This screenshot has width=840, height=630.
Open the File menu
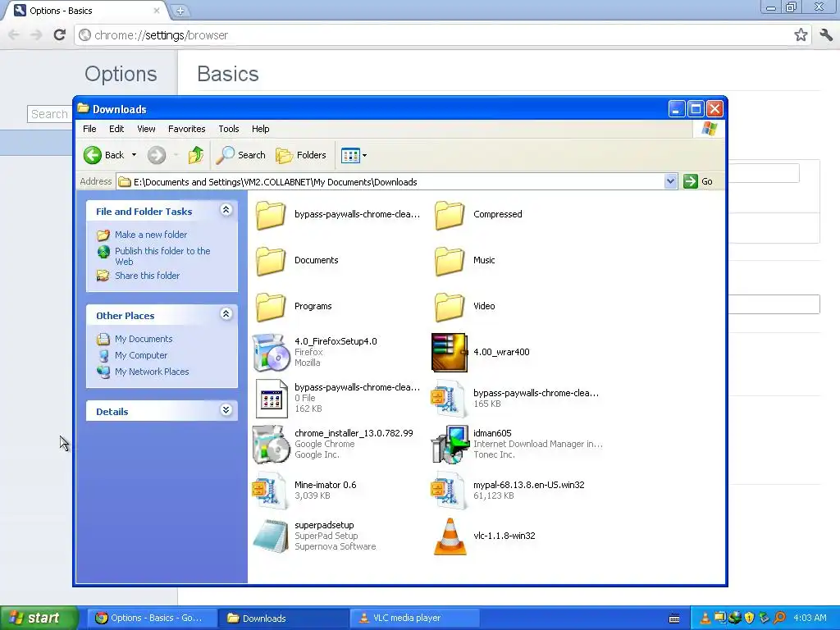click(89, 129)
